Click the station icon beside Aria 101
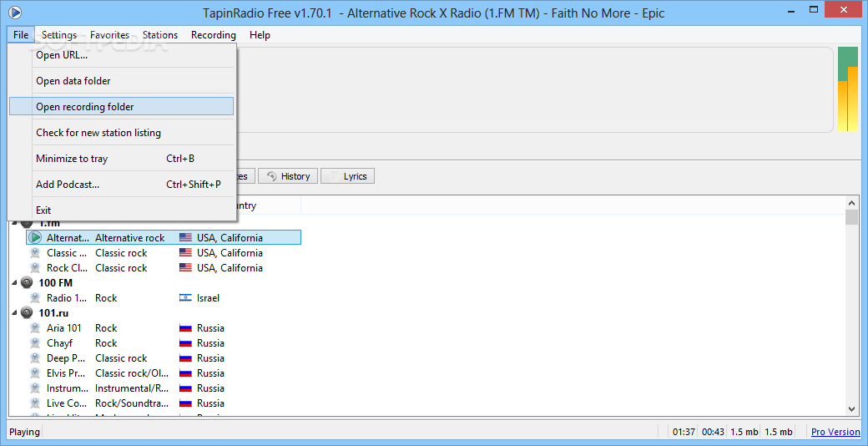 pos(35,328)
